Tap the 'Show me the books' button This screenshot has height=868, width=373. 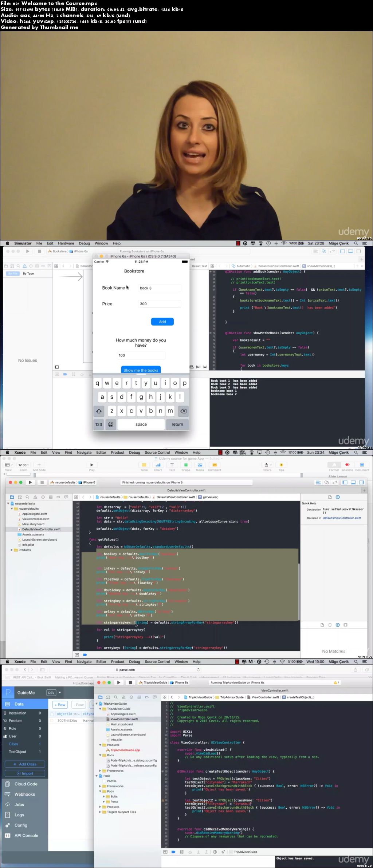[141, 370]
